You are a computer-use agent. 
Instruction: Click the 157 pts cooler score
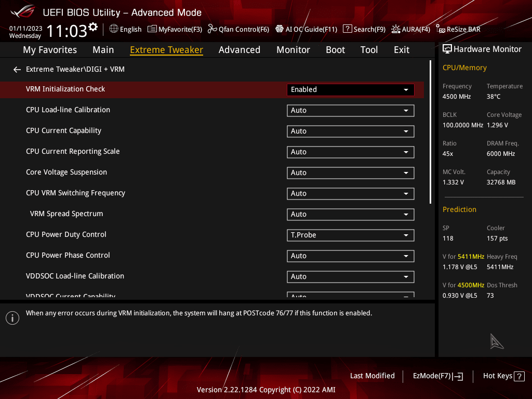tap(497, 238)
